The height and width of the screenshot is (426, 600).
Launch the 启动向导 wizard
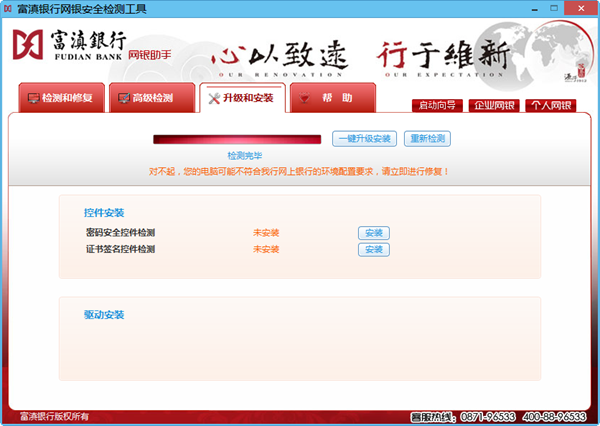pos(435,105)
